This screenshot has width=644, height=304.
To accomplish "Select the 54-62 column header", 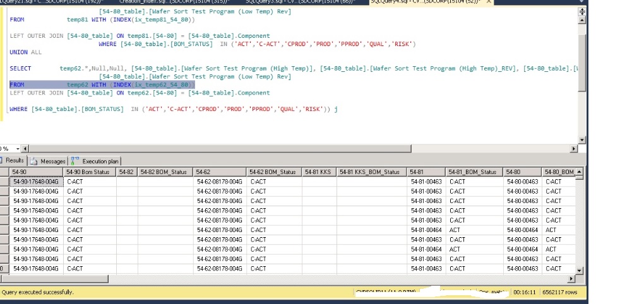I will point(220,172).
